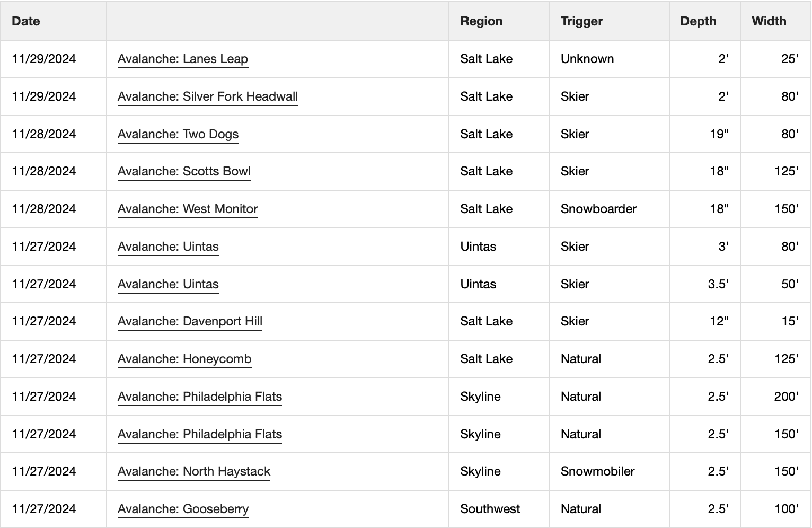This screenshot has height=528, width=812.
Task: Open the Avalanche: Two Dogs link
Action: [x=178, y=134]
